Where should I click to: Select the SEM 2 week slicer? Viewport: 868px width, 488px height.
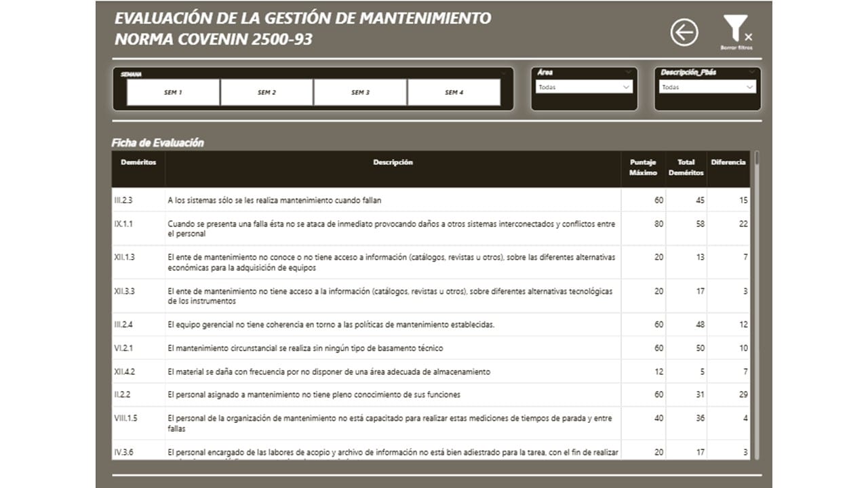pos(267,92)
